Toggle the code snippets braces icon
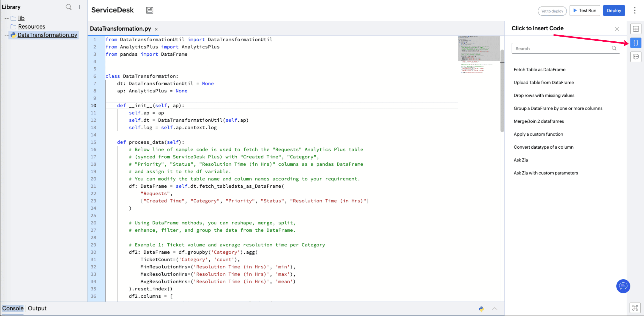The image size is (644, 316). tap(636, 43)
